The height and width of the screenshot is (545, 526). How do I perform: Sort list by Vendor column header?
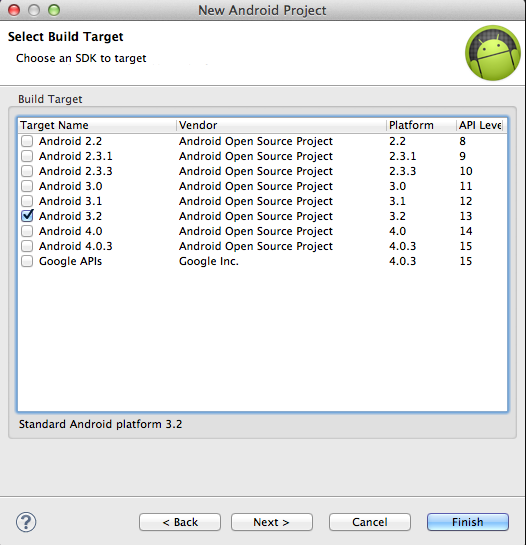(281, 125)
